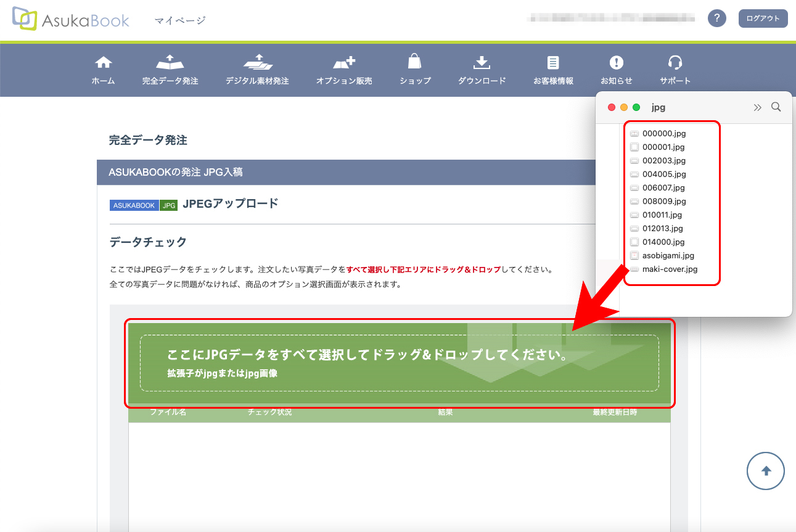The image size is (796, 532).
Task: Click the Finder search magnifier icon
Action: coord(776,107)
